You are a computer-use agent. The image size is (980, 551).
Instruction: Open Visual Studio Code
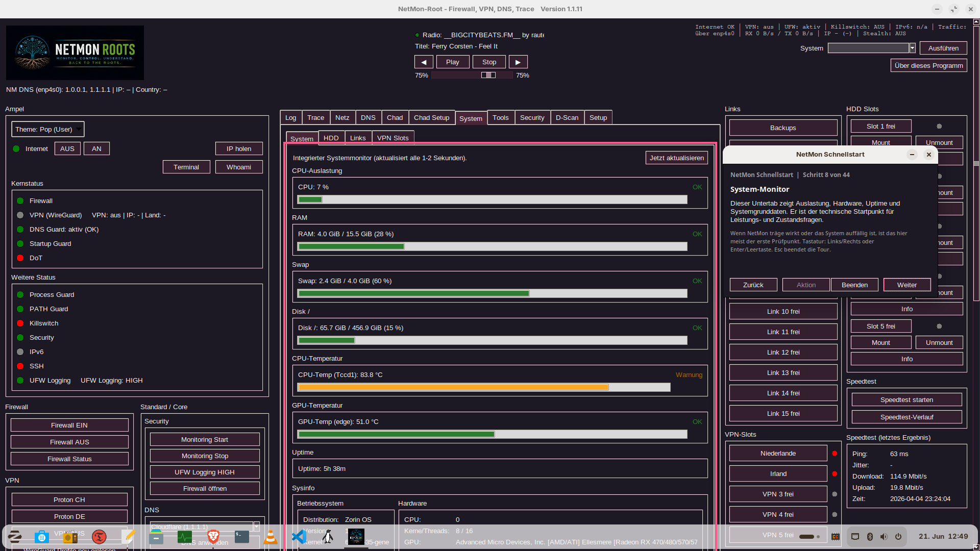[x=299, y=536]
